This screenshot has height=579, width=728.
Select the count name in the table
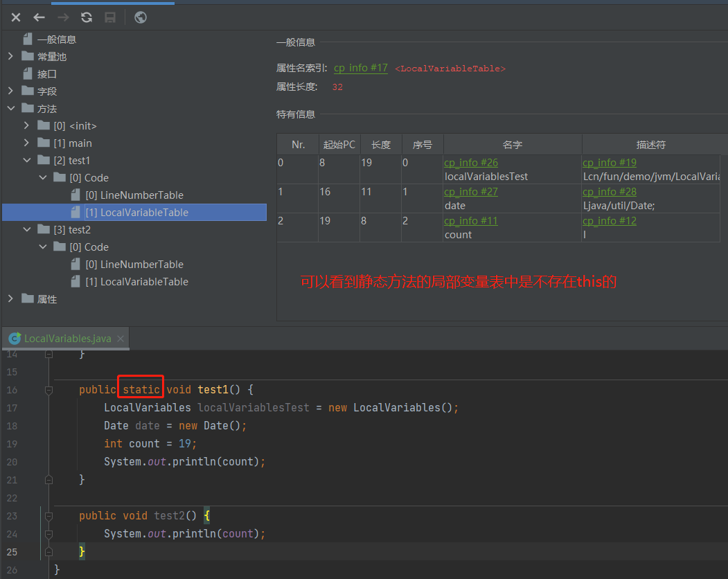[x=459, y=235]
